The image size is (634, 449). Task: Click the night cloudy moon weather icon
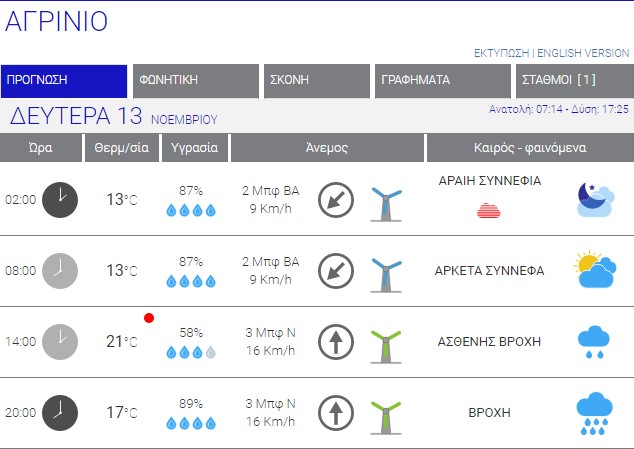[596, 199]
